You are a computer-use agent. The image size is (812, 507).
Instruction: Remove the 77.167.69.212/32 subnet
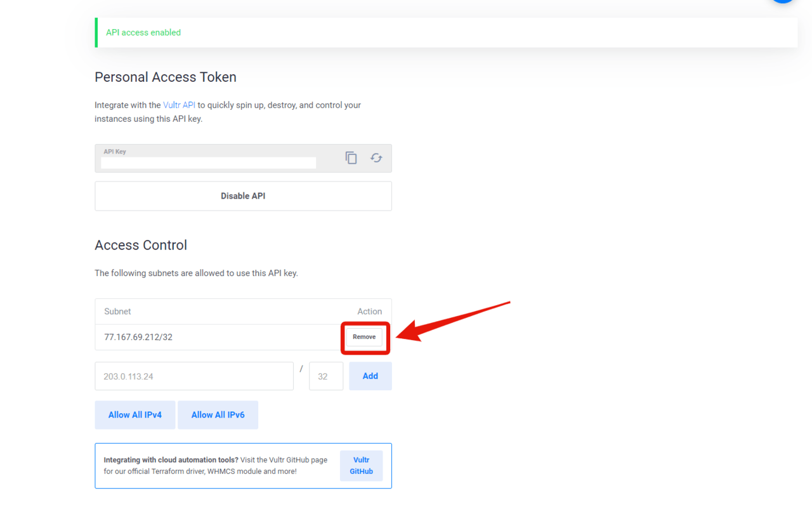tap(364, 337)
